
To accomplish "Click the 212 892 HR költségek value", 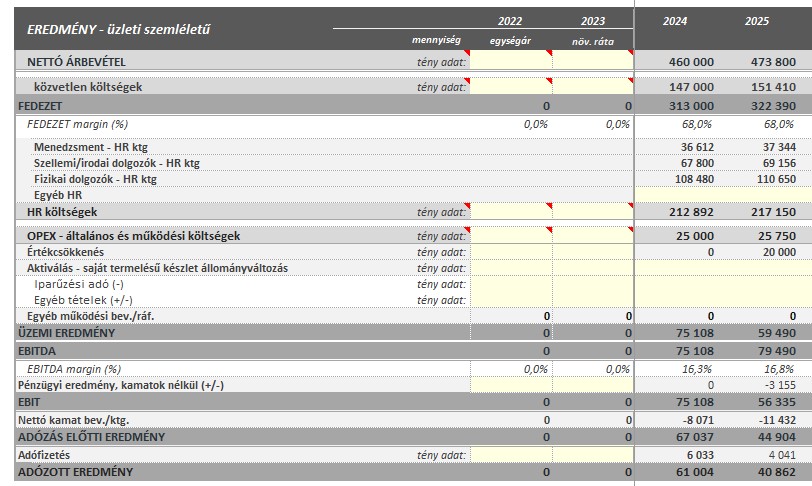I will tap(691, 212).
